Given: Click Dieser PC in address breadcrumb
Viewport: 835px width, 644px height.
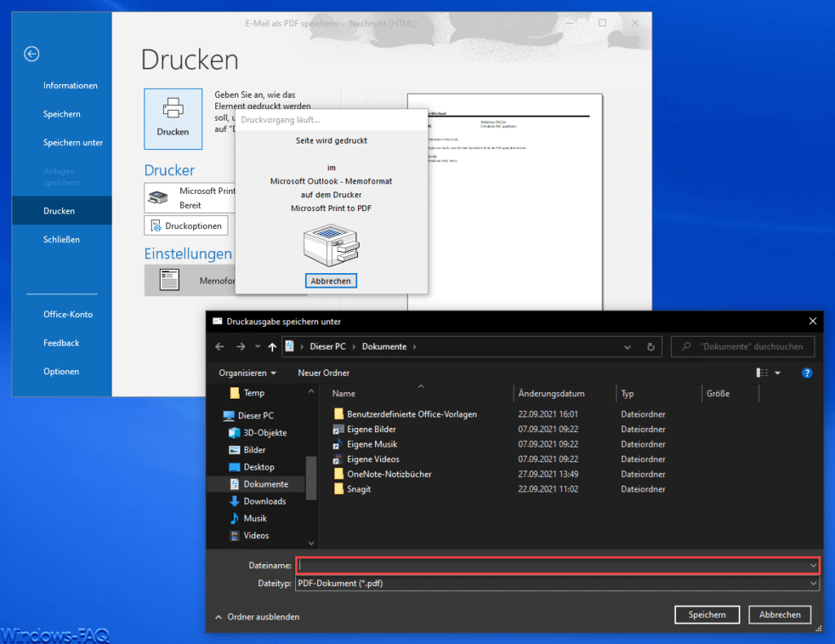Looking at the screenshot, I should (x=328, y=346).
